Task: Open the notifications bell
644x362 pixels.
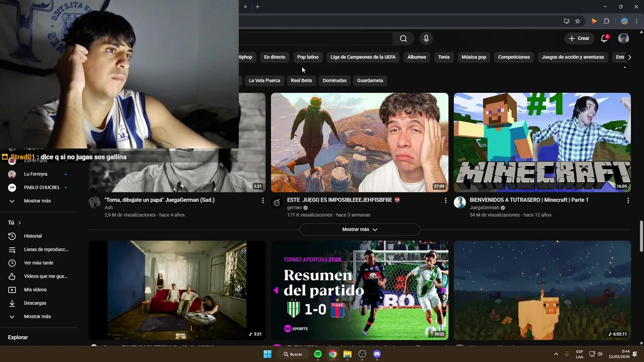Action: (x=604, y=38)
